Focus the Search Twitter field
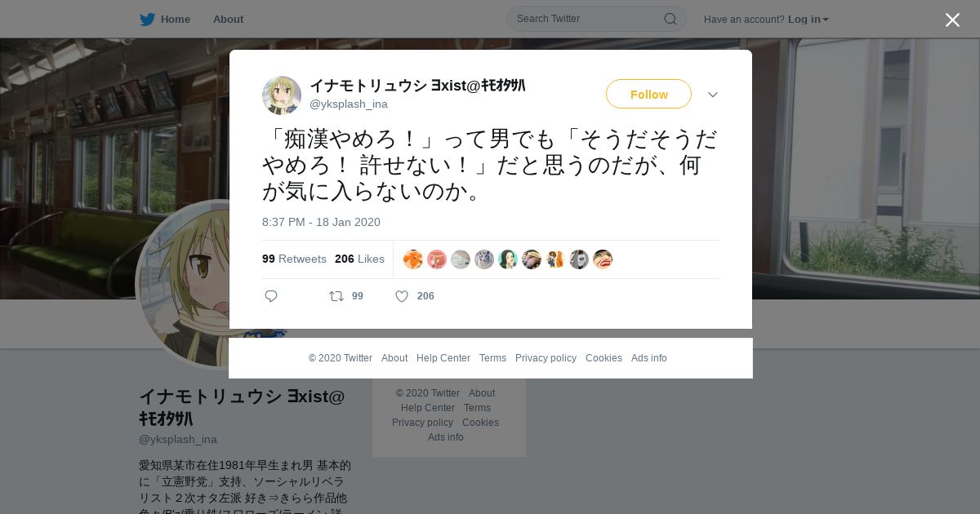980x514 pixels. pyautogui.click(x=588, y=19)
